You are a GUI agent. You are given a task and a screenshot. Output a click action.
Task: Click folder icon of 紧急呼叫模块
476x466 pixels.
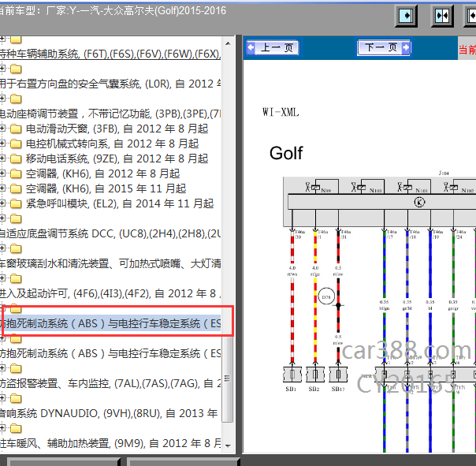(16, 203)
